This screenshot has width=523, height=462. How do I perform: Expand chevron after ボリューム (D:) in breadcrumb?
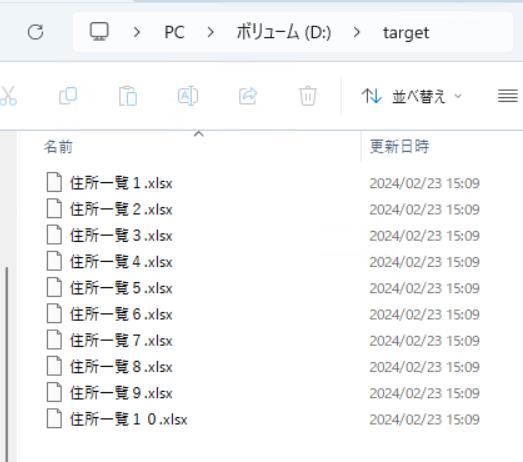[x=357, y=32]
